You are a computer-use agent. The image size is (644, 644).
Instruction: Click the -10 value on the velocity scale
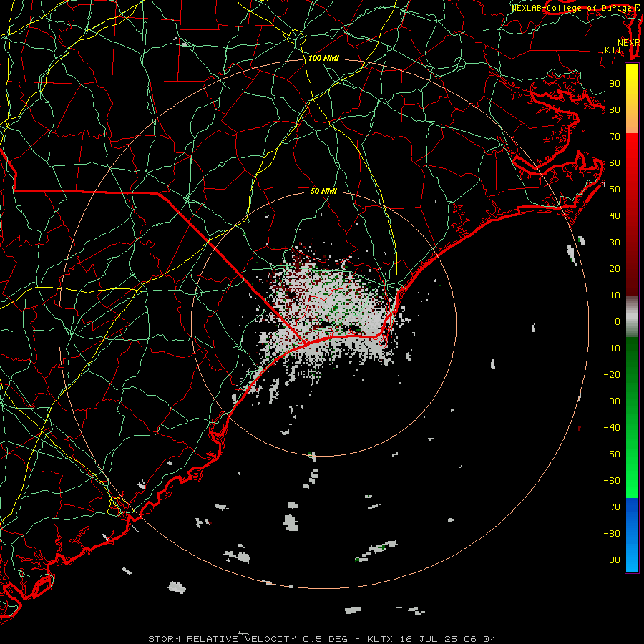click(x=612, y=348)
